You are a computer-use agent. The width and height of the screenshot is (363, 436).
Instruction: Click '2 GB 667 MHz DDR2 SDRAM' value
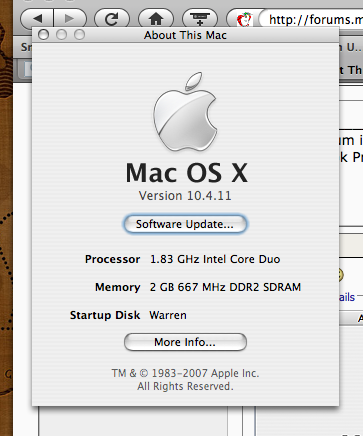click(225, 287)
